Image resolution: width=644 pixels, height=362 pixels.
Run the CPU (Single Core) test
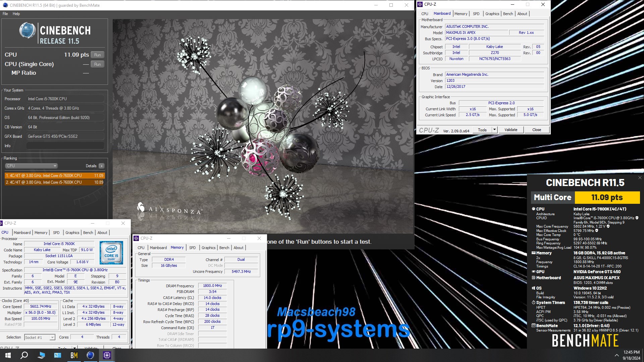tap(97, 64)
